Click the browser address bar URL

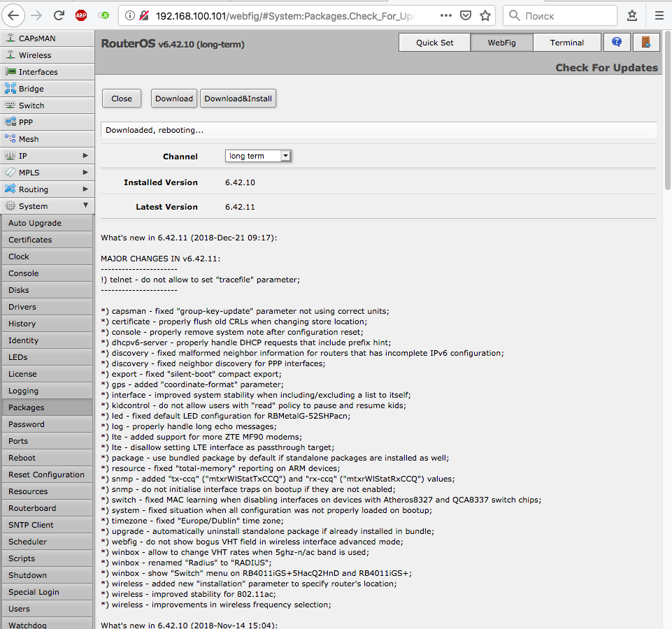285,16
